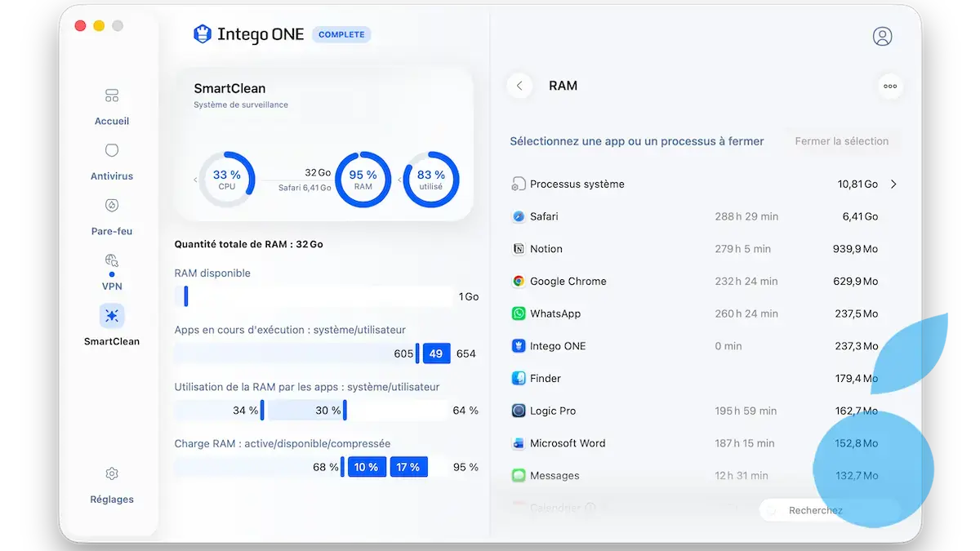Click the 33 % CPU gauge

(x=227, y=179)
